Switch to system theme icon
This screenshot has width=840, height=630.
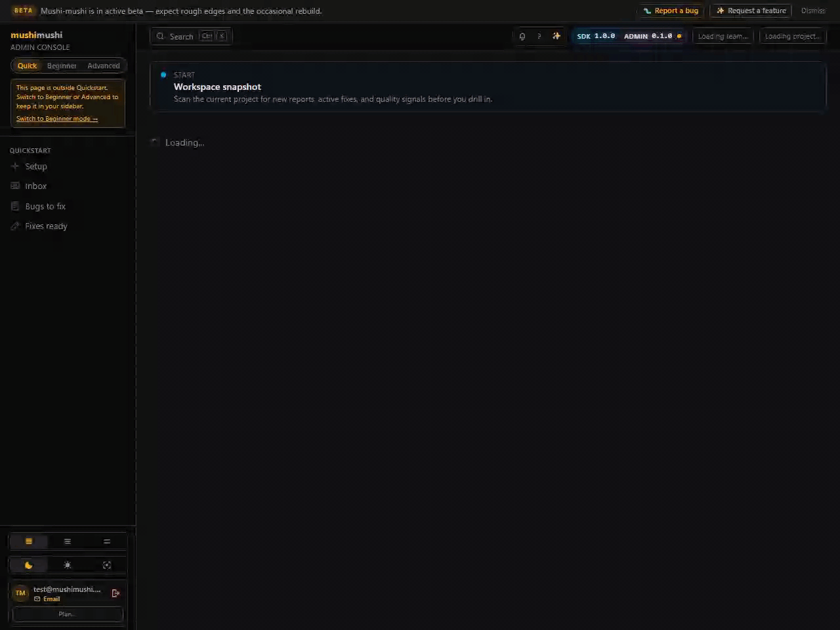click(x=107, y=565)
